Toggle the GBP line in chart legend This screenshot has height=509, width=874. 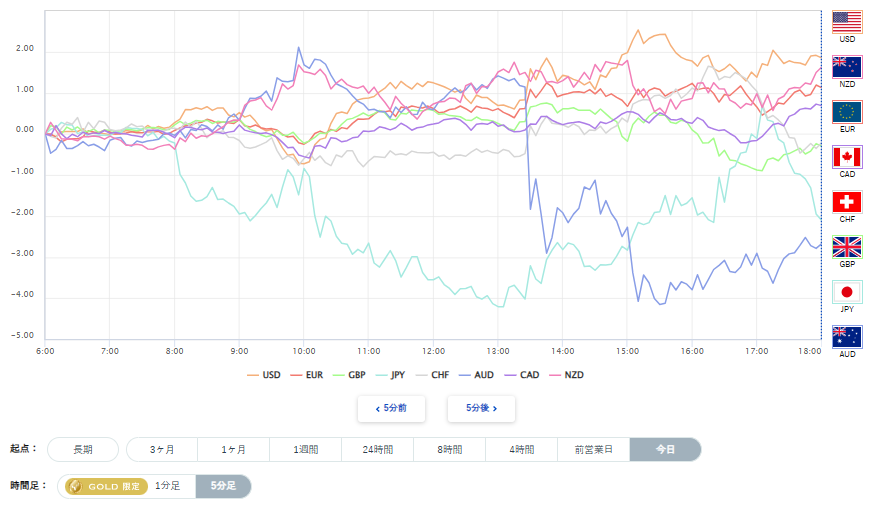349,375
